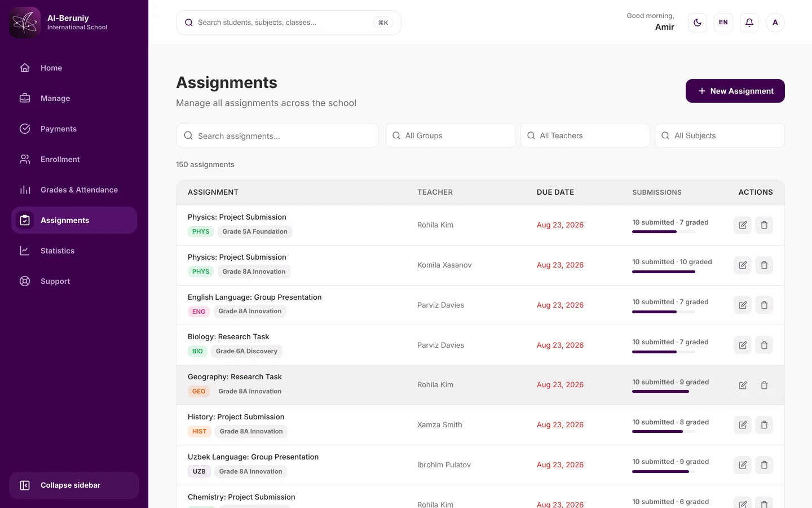Open the All Subjects filter
The image size is (812, 508).
coord(720,135)
